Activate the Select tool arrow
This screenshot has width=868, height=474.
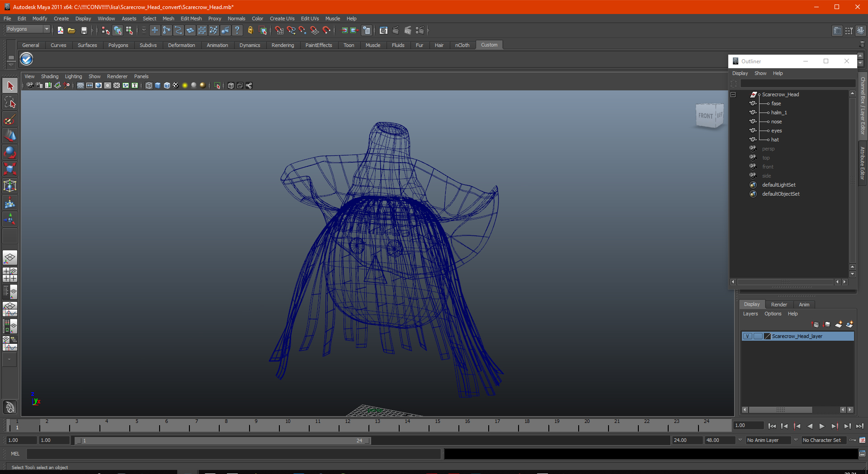click(x=10, y=86)
